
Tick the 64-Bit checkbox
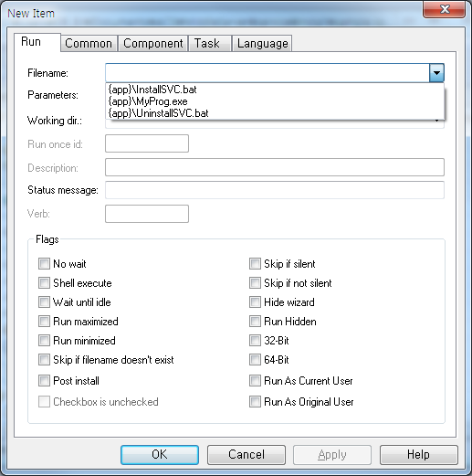(x=255, y=360)
